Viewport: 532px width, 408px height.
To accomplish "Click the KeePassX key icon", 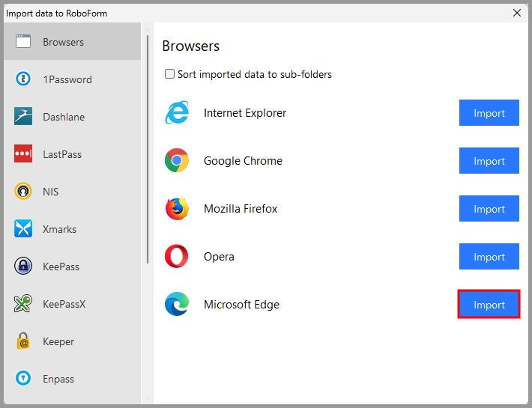I will pyautogui.click(x=23, y=304).
